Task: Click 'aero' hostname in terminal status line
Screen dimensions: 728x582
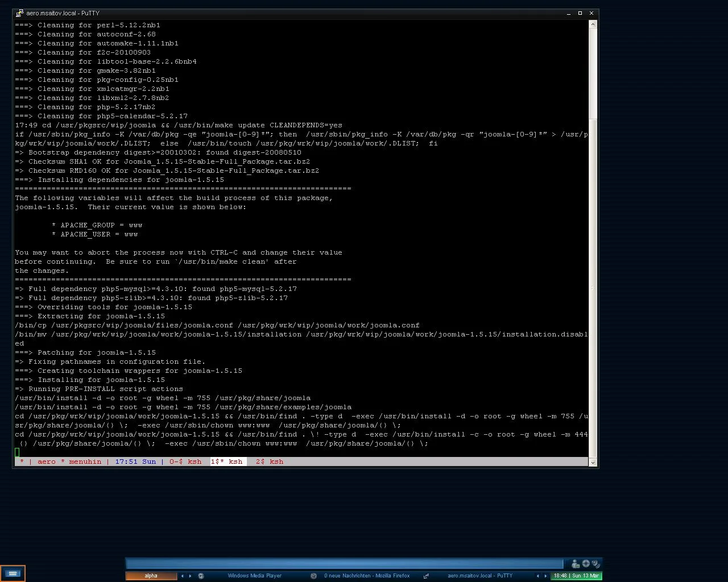Action: [x=47, y=462]
